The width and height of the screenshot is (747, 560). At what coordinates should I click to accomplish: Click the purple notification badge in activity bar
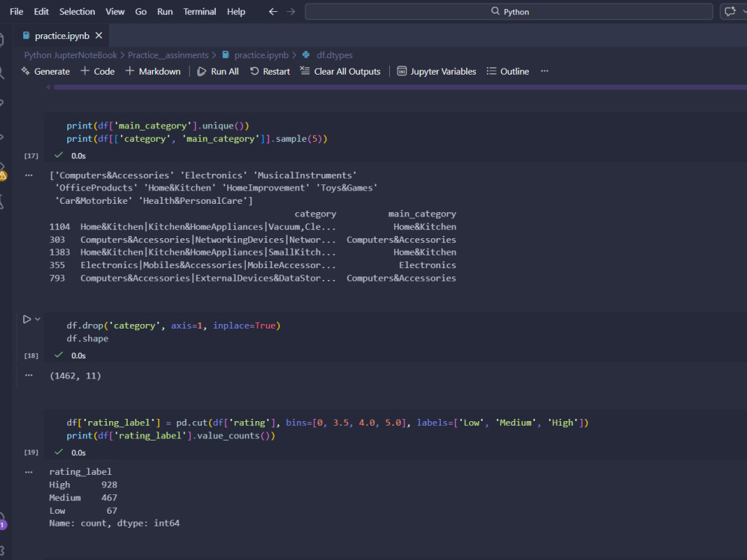(x=3, y=525)
